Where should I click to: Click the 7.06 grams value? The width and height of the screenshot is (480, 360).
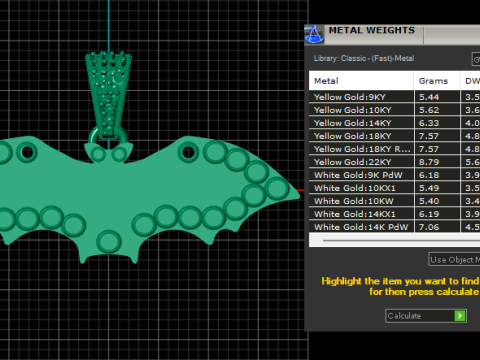tap(429, 227)
